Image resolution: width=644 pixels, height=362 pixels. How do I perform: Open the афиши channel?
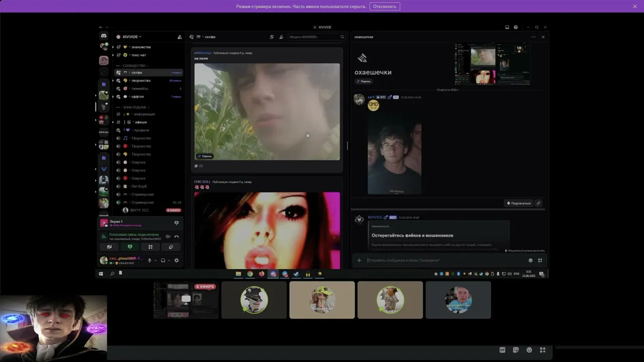[x=149, y=122]
